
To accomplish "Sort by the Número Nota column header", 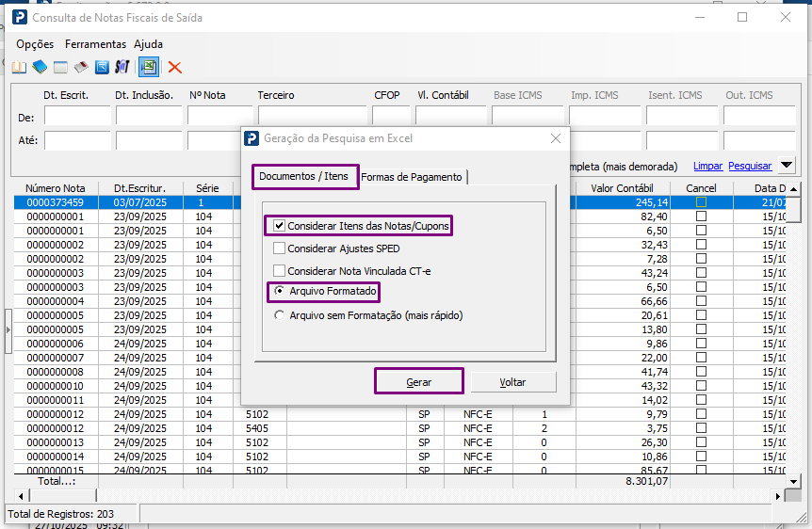I will [x=56, y=188].
